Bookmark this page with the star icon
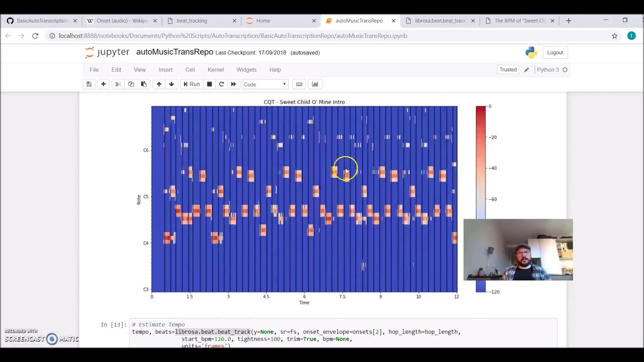The height and width of the screenshot is (362, 644). pos(614,36)
